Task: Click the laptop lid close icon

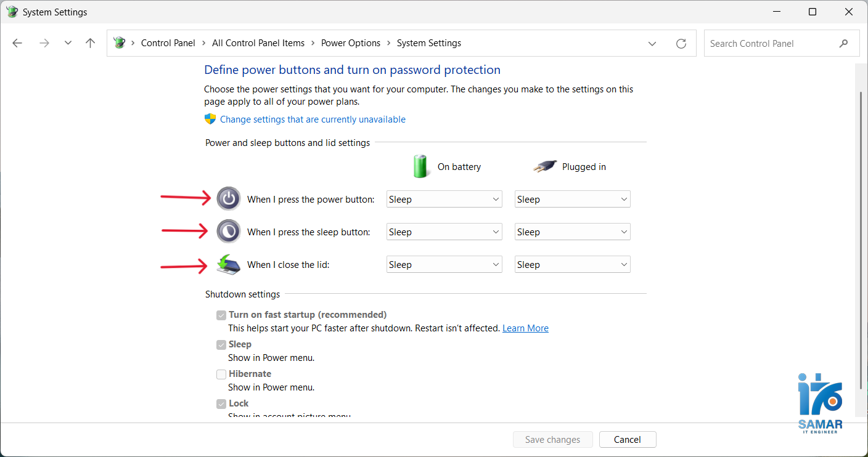Action: click(x=229, y=264)
